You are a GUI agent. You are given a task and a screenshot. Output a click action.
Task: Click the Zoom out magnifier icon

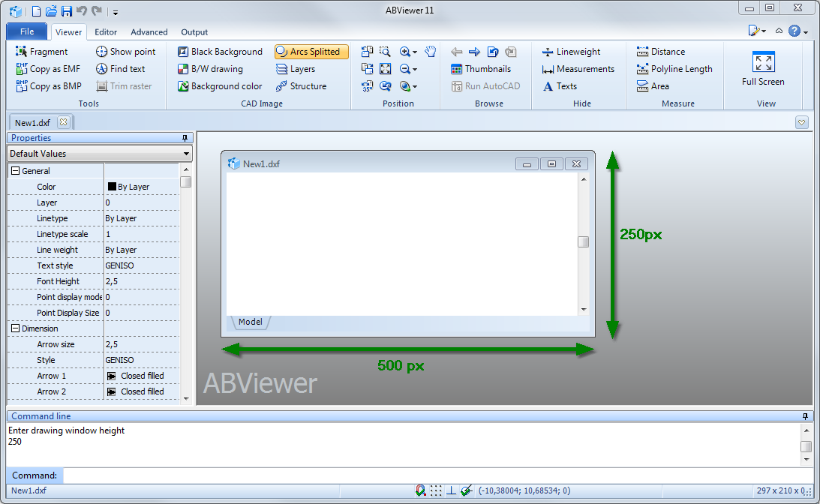click(405, 68)
